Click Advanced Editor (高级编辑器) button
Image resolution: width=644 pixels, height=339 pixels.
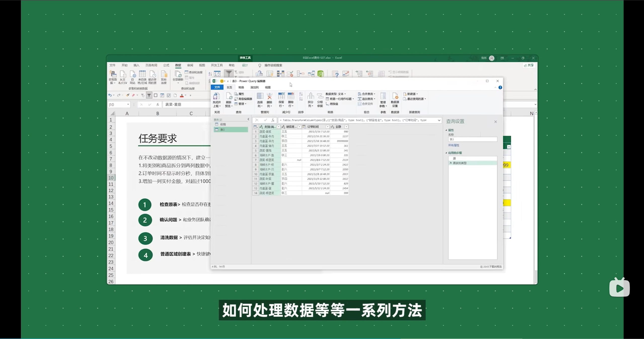pos(243,99)
